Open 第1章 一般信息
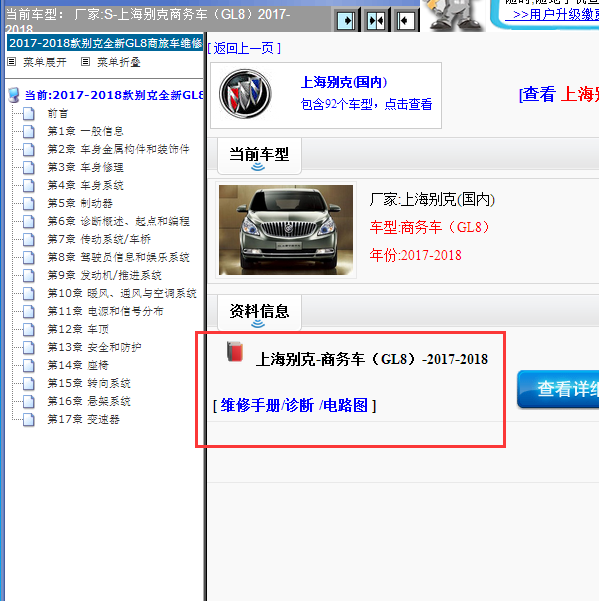The height and width of the screenshot is (601, 599). (x=85, y=131)
